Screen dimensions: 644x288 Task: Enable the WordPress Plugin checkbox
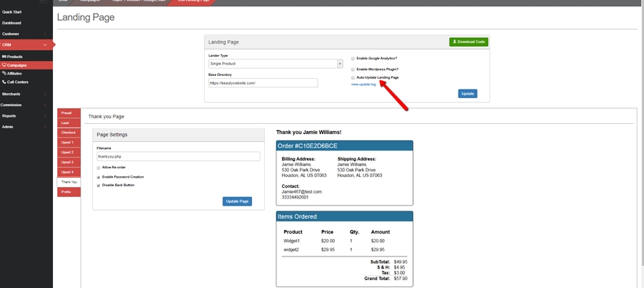352,69
